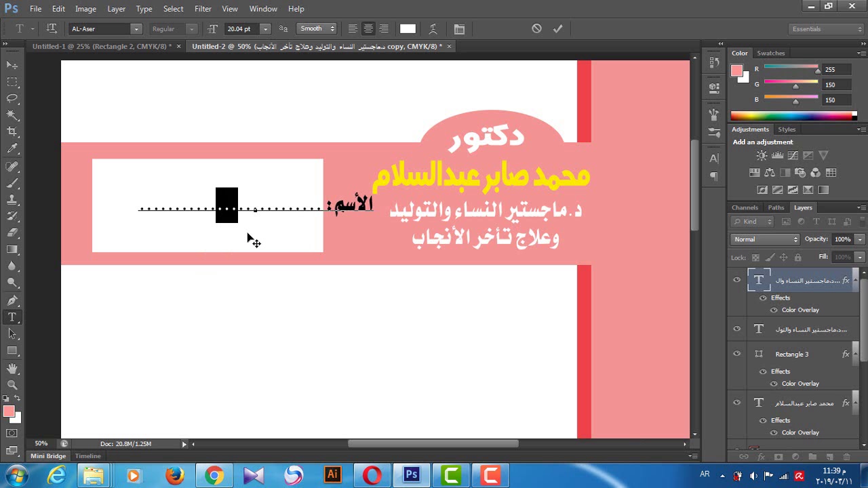
Task: Select the Hand tool
Action: [12, 368]
